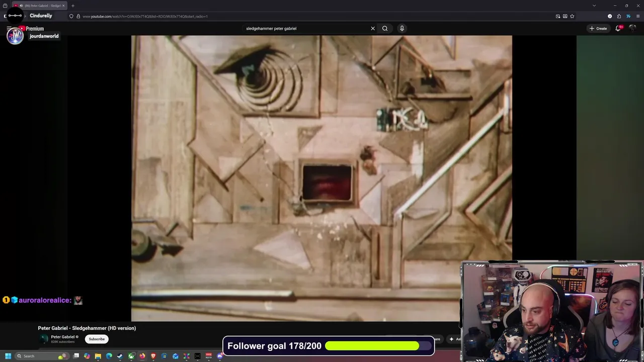
Task: Open Task View on taskbar
Action: 76,356
